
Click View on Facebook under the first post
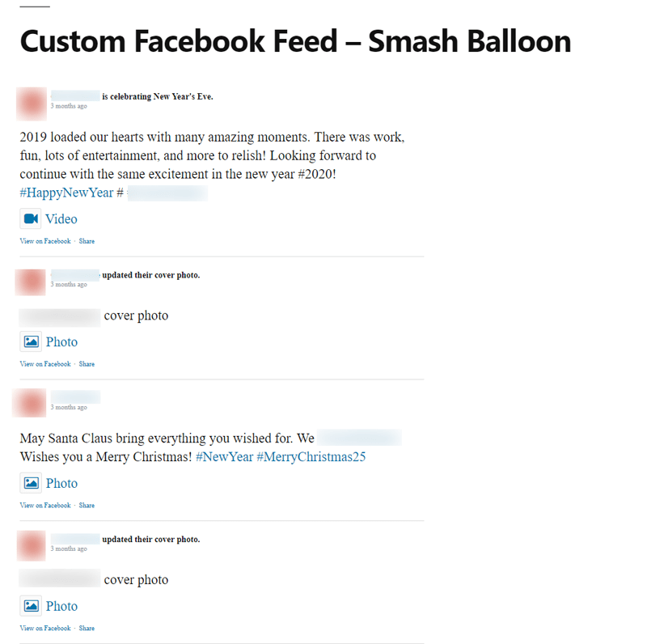[44, 241]
